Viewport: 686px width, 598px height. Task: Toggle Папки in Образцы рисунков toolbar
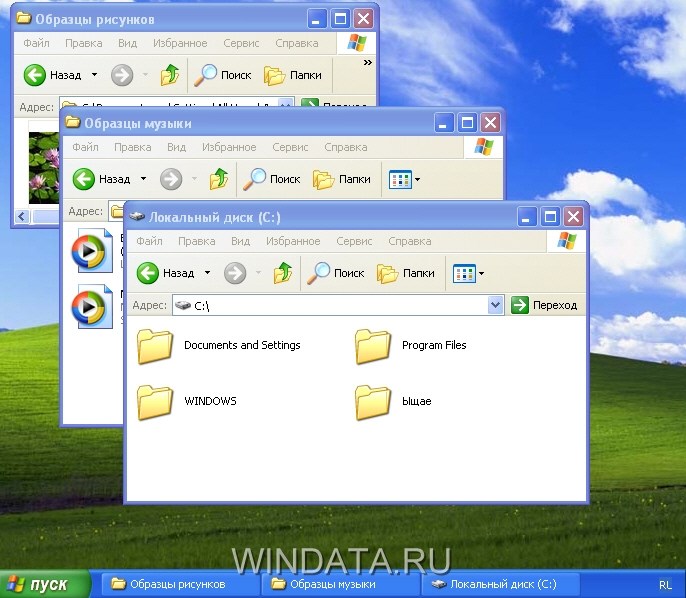pyautogui.click(x=293, y=75)
